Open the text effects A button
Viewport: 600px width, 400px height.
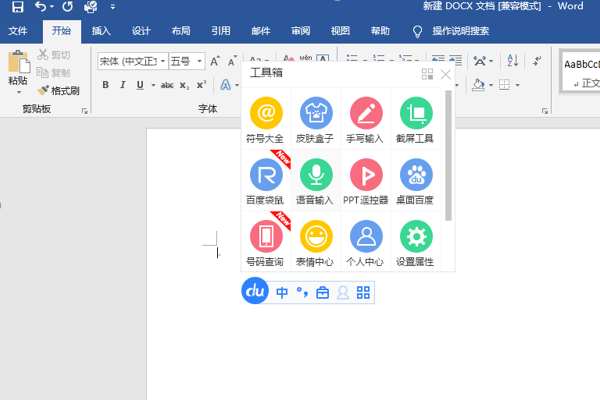coord(226,85)
